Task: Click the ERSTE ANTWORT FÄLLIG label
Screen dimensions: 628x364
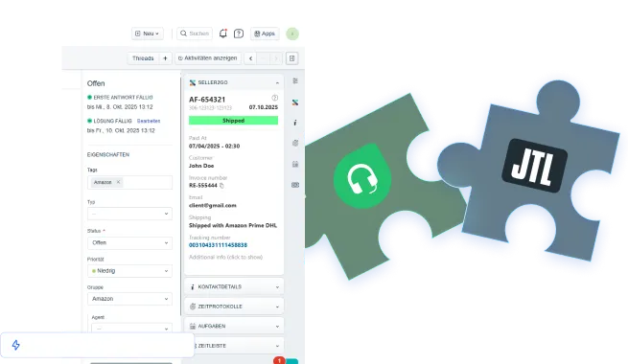Action: tap(123, 97)
